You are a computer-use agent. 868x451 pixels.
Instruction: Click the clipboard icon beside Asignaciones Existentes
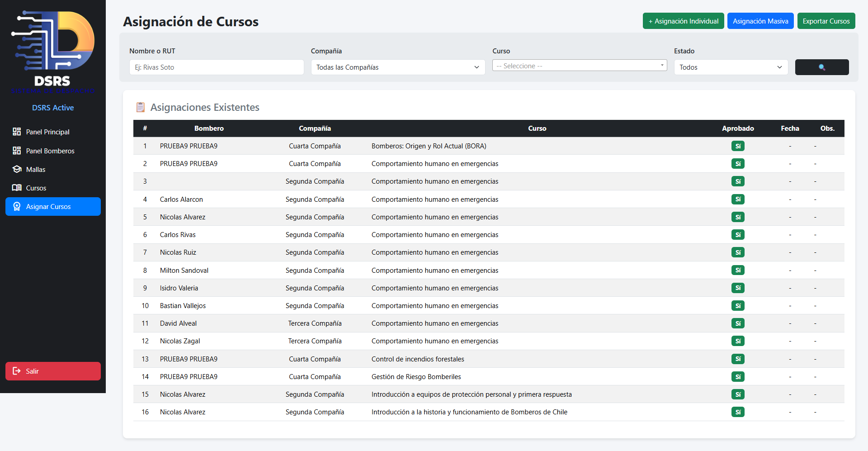(140, 107)
